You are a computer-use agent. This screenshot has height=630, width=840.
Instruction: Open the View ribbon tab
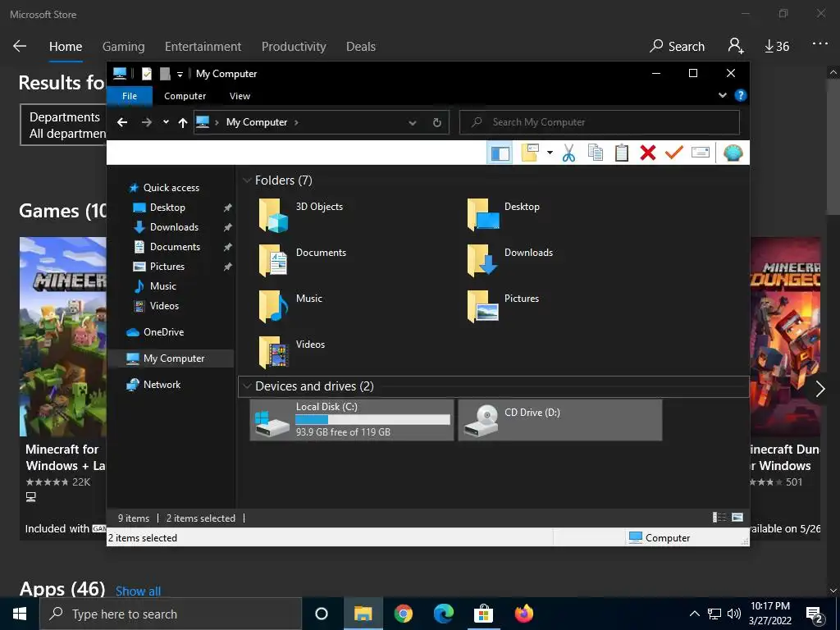(x=240, y=96)
